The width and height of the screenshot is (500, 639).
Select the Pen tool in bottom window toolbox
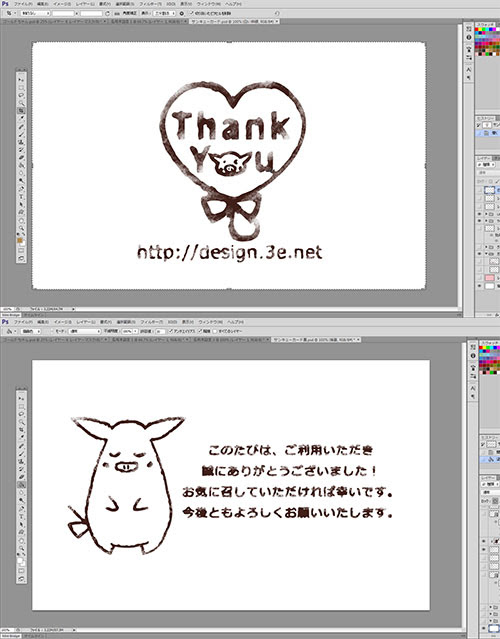tap(22, 508)
